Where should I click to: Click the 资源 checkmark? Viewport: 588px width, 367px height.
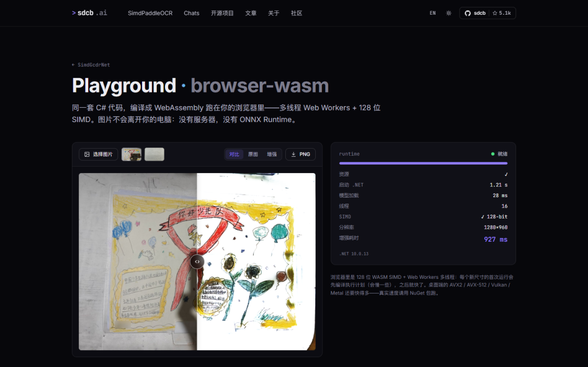pos(506,174)
